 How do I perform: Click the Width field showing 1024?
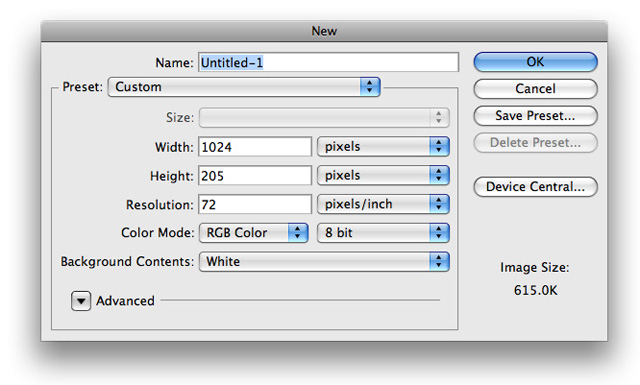coord(255,147)
